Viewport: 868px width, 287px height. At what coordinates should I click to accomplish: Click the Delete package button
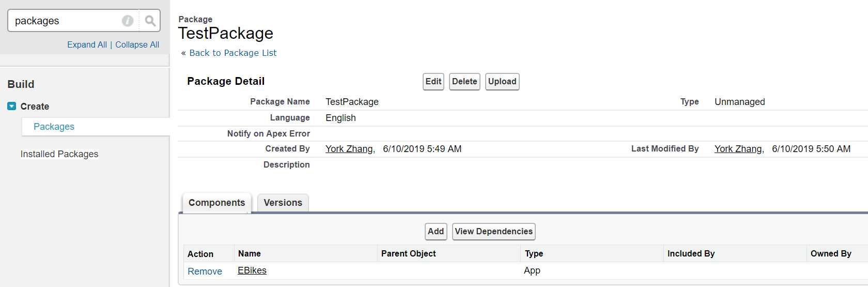[464, 82]
